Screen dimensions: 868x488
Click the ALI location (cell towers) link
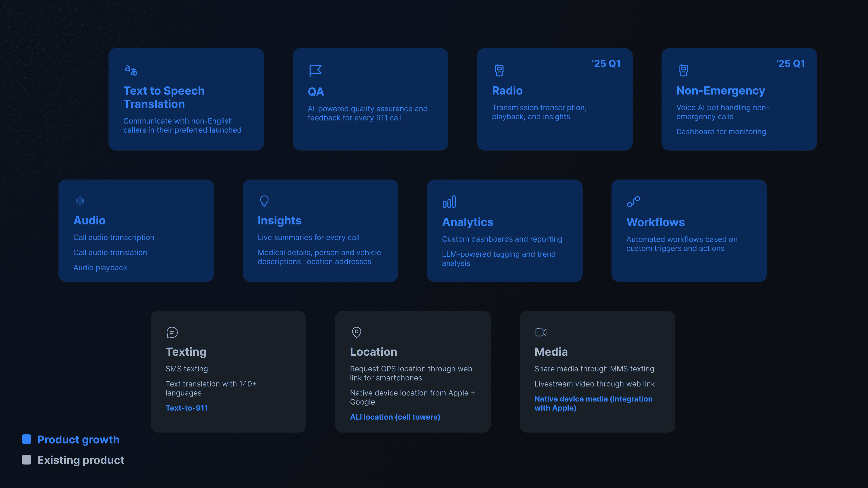[x=395, y=417]
